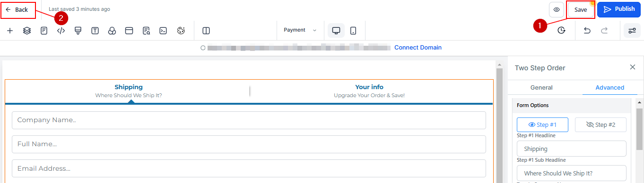Viewport: 644px width, 183px height.
Task: Click the undo arrow icon
Action: pos(587,30)
